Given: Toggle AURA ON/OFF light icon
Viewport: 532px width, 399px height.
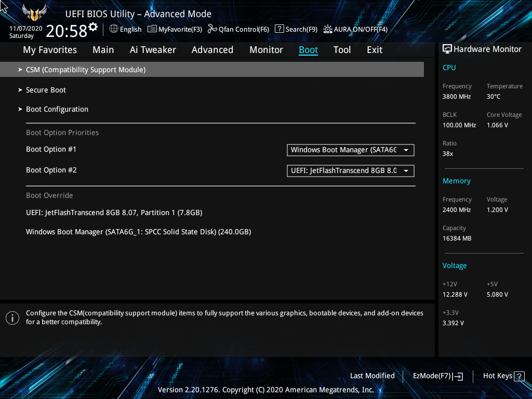Looking at the screenshot, I should coord(327,29).
